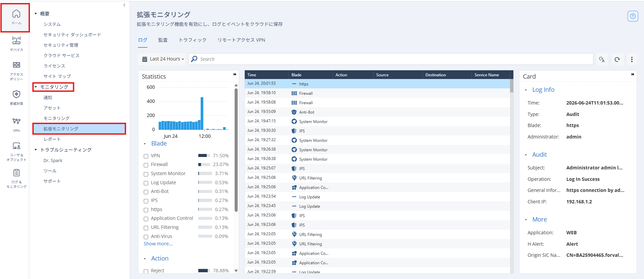
Task: Collapse the 概要 tree section
Action: [x=36, y=14]
